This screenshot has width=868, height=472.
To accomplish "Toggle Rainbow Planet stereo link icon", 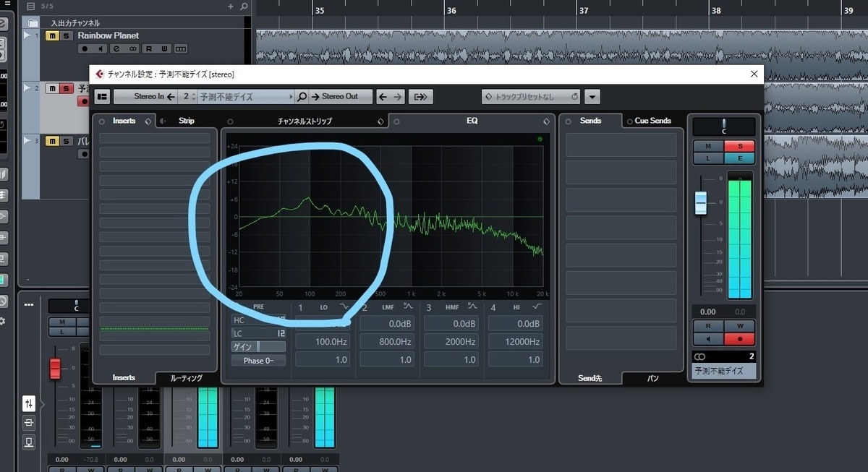I will (x=132, y=48).
